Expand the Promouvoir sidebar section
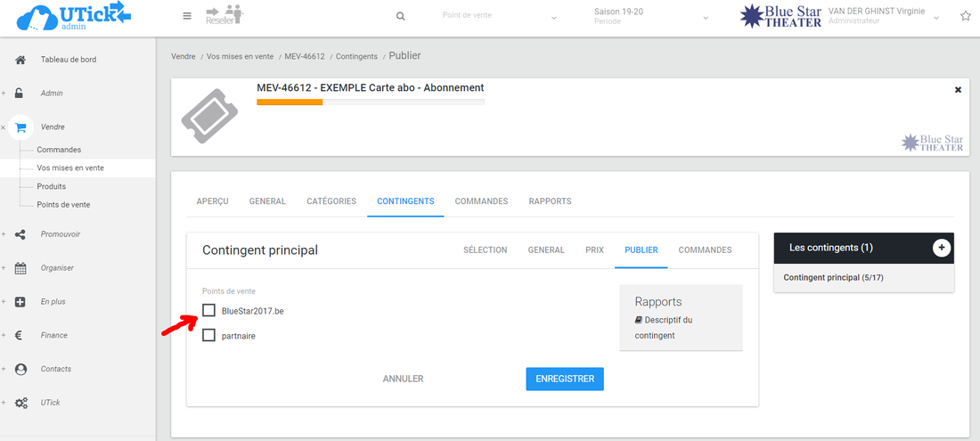This screenshot has height=441, width=980. tap(60, 234)
